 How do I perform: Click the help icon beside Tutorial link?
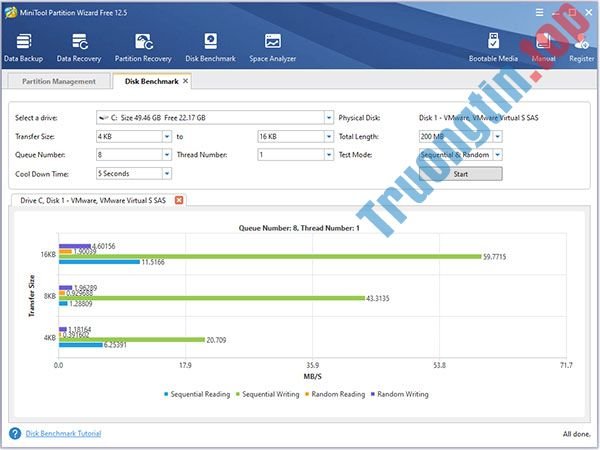[15, 433]
